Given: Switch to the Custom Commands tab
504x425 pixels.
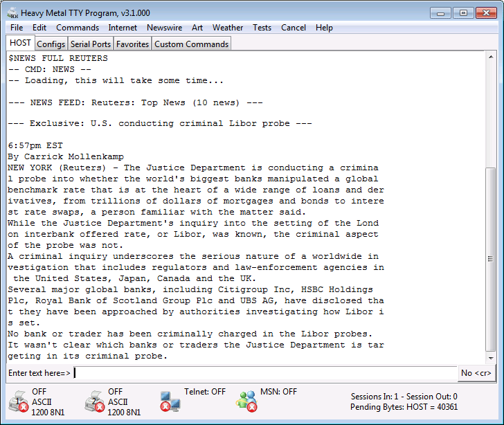Looking at the screenshot, I should 191,44.
